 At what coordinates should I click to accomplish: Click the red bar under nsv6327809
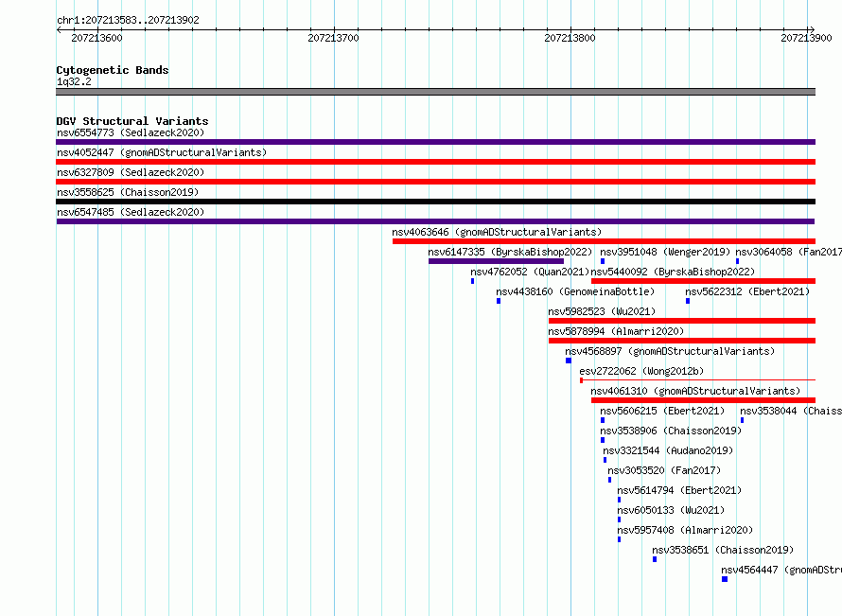coord(435,182)
